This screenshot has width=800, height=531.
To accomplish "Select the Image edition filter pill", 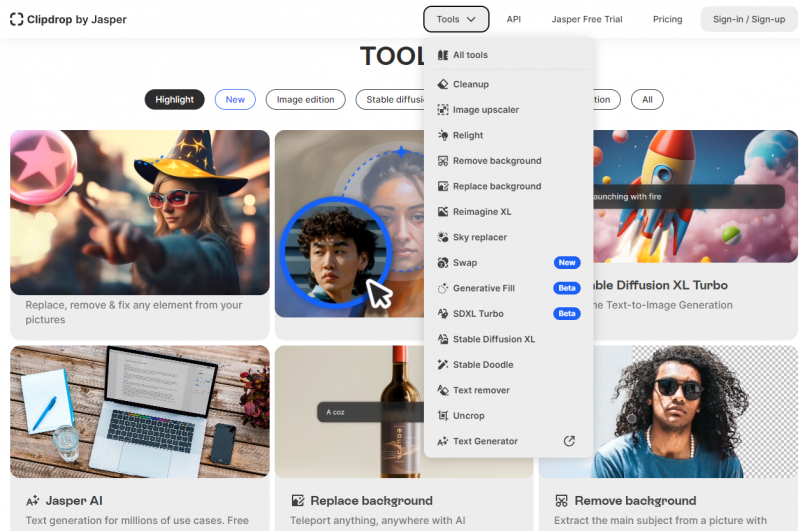I will pyautogui.click(x=306, y=99).
